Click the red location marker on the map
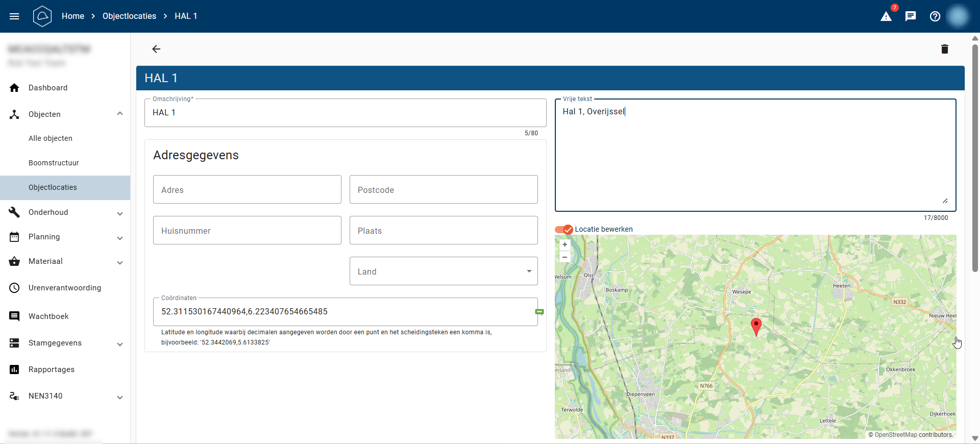This screenshot has height=444, width=980. pos(756,326)
